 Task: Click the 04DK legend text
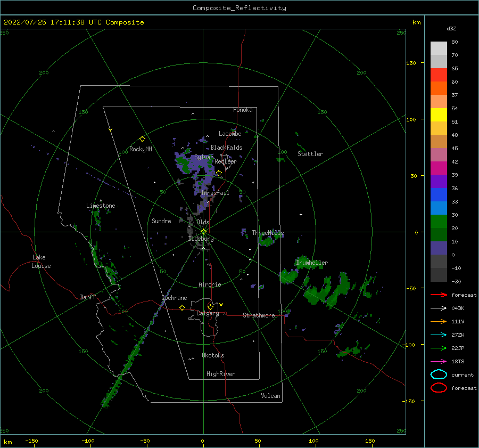click(x=458, y=308)
